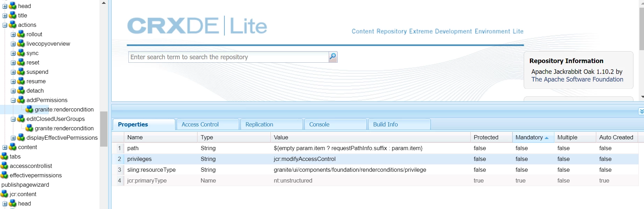This screenshot has height=209, width=644.
Task: Sort by the Protected column header
Action: tap(491, 137)
